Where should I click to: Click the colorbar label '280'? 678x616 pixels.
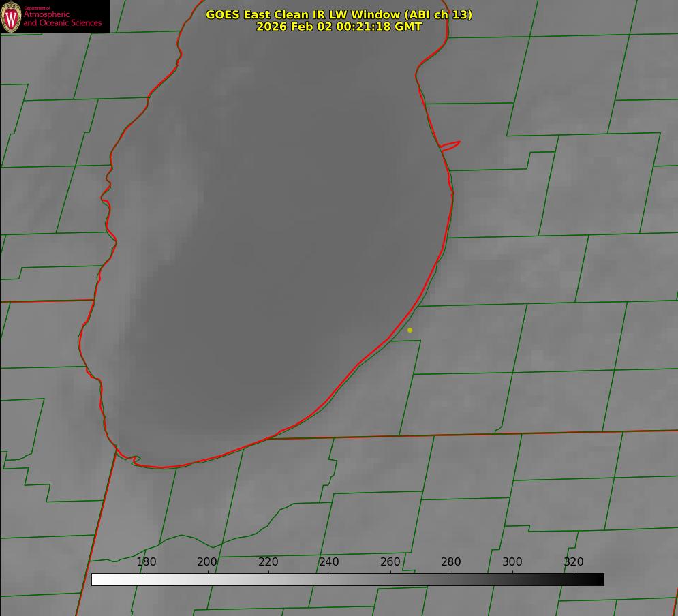[x=451, y=561]
